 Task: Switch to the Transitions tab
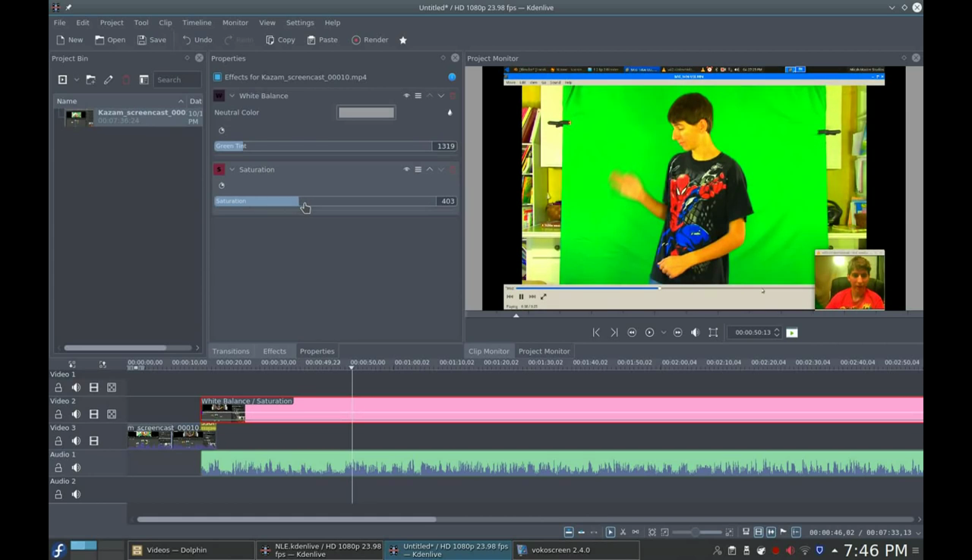click(x=231, y=351)
